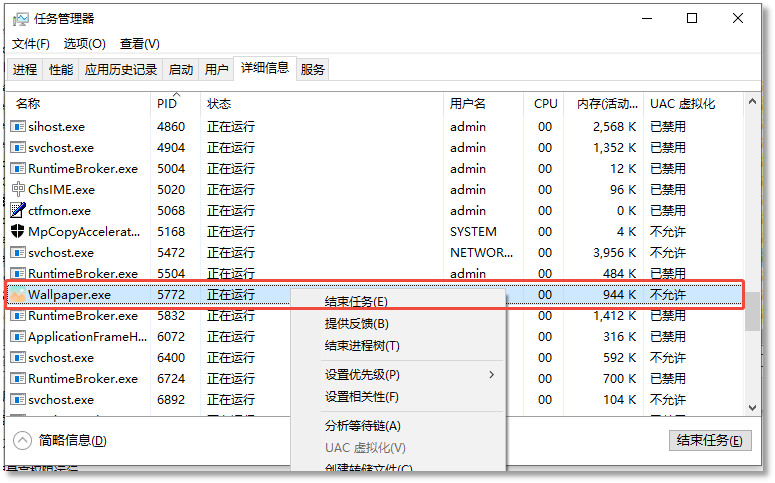The width and height of the screenshot is (775, 483).
Task: Click the 简略信息(D) link
Action: tap(73, 440)
